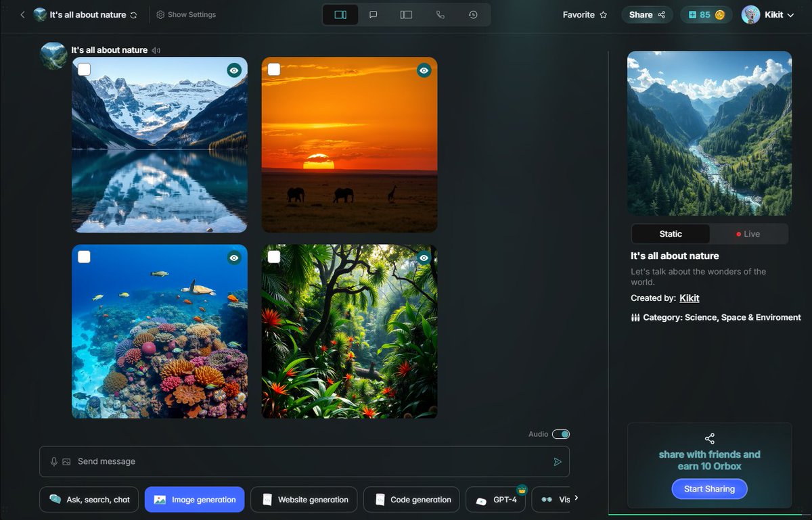Check the savanna sunset image checkbox

click(274, 69)
